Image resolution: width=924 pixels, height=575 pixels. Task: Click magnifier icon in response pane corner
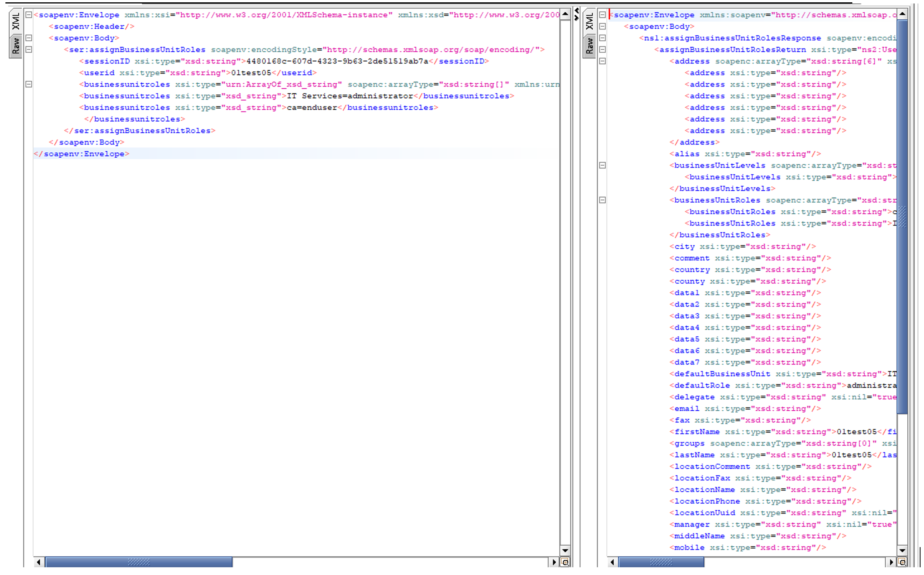pos(902,562)
